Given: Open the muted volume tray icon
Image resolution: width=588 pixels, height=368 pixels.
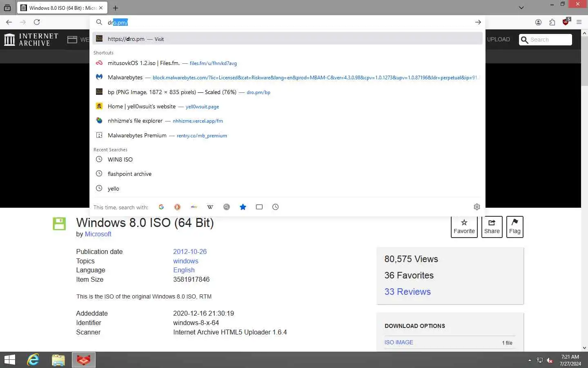Looking at the screenshot, I should pyautogui.click(x=550, y=360).
